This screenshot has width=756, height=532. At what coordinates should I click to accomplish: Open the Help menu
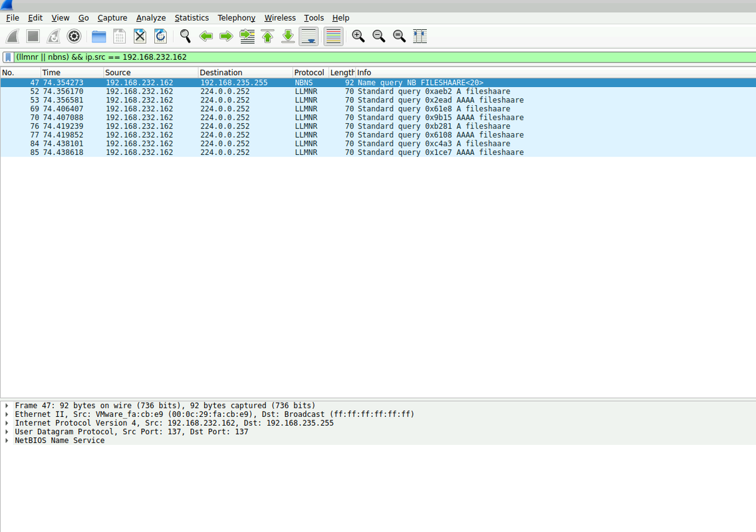click(x=340, y=18)
